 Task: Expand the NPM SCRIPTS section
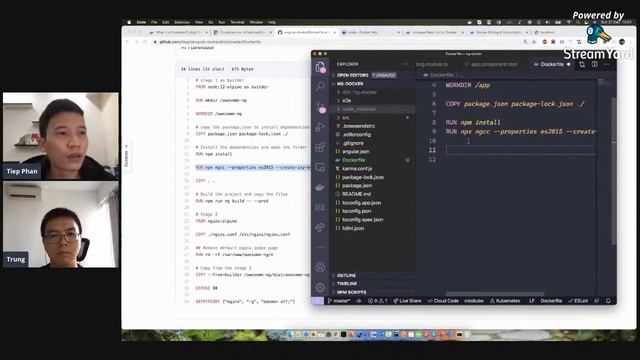tap(373, 292)
